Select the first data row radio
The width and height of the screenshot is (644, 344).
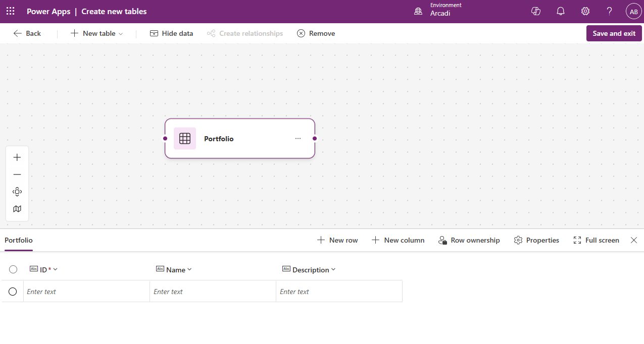[13, 292]
